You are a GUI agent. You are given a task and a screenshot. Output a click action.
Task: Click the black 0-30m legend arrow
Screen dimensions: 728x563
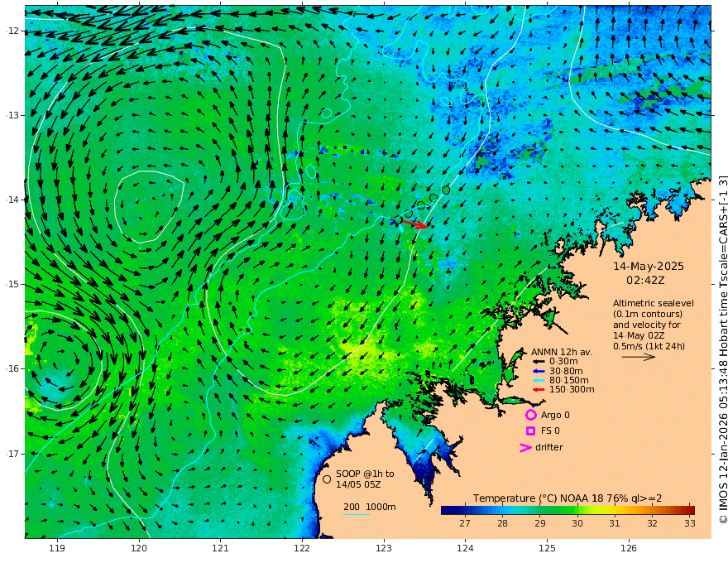point(538,362)
